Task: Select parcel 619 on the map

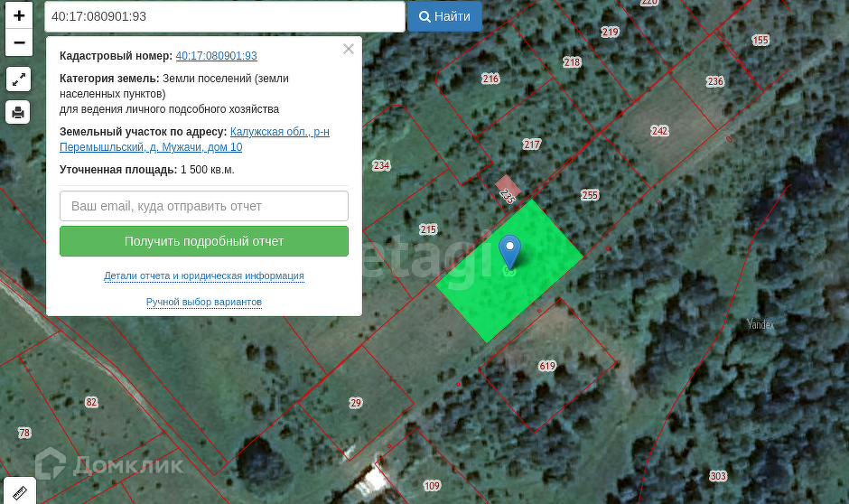Action: click(x=547, y=366)
